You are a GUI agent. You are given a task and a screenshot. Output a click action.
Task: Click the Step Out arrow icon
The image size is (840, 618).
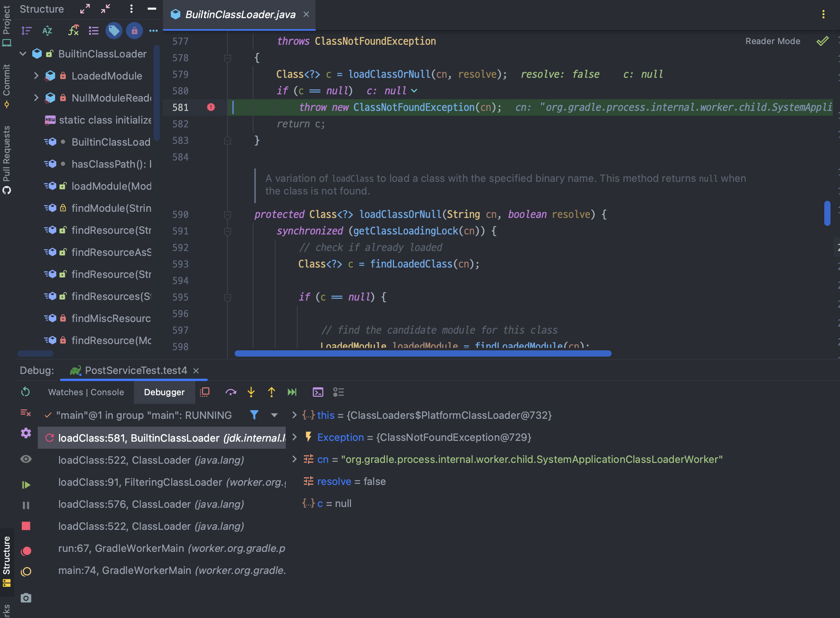pyautogui.click(x=271, y=392)
